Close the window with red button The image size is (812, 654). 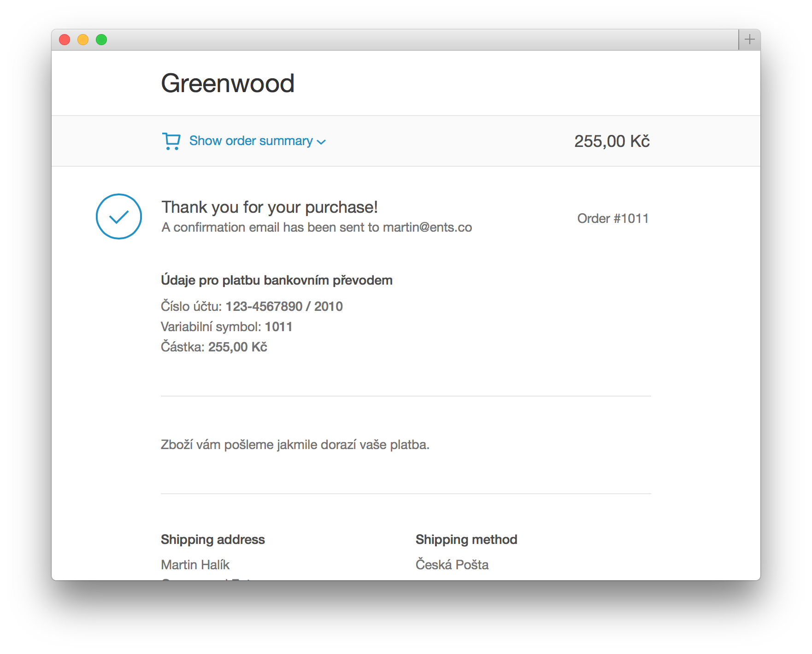click(65, 40)
